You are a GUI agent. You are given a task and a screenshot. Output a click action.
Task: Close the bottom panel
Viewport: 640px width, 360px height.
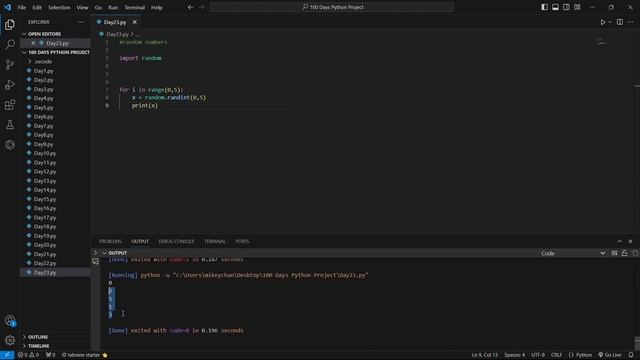tap(630, 242)
